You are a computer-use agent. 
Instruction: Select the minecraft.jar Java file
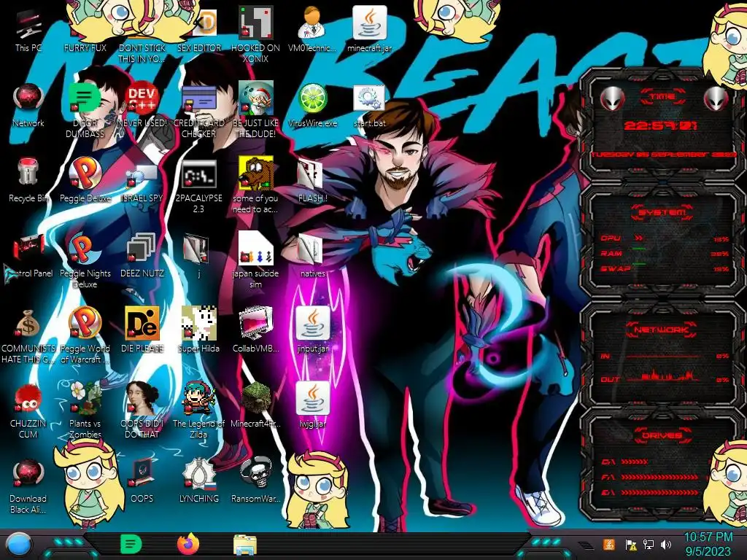[x=370, y=31]
